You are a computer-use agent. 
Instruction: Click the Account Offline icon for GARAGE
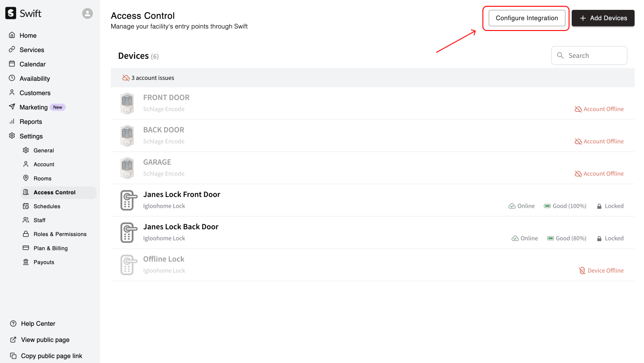[x=578, y=174]
